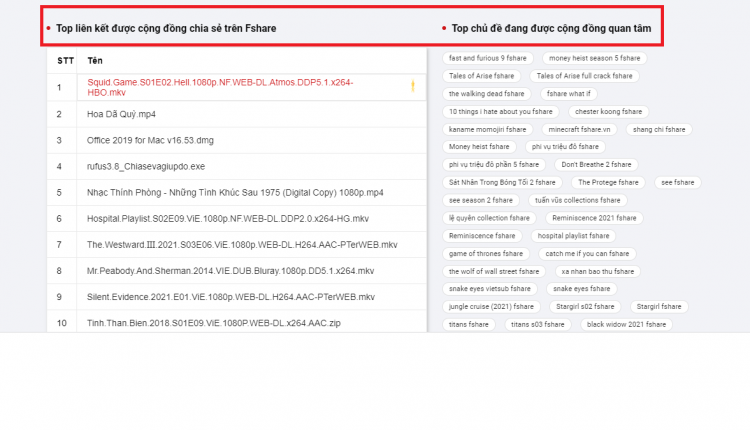Click heading Top chủ đề đang được quan tâm
The image size is (750, 430).
551,29
